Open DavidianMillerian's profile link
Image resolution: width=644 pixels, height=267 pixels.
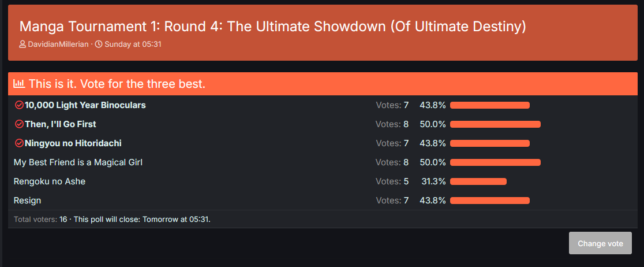(x=58, y=44)
